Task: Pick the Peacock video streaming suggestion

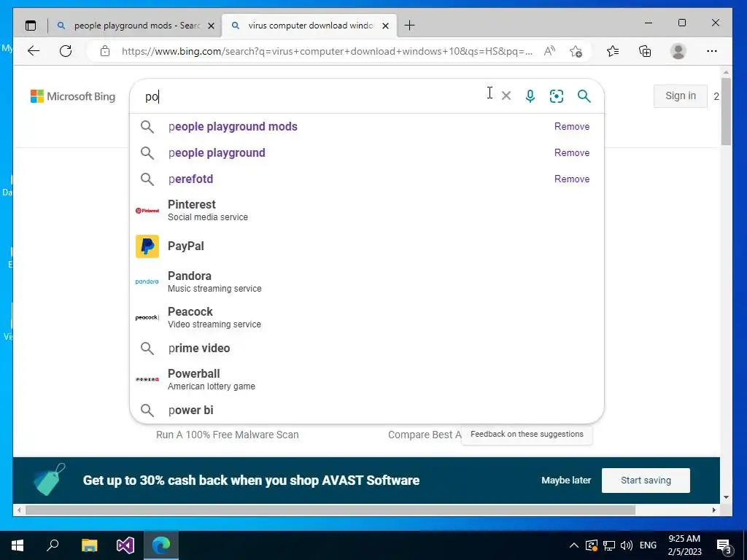Action: point(367,317)
